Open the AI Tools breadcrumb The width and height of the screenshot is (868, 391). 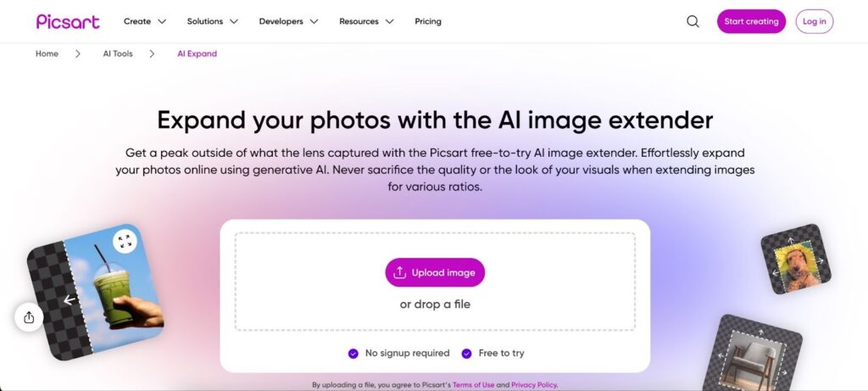(x=118, y=53)
